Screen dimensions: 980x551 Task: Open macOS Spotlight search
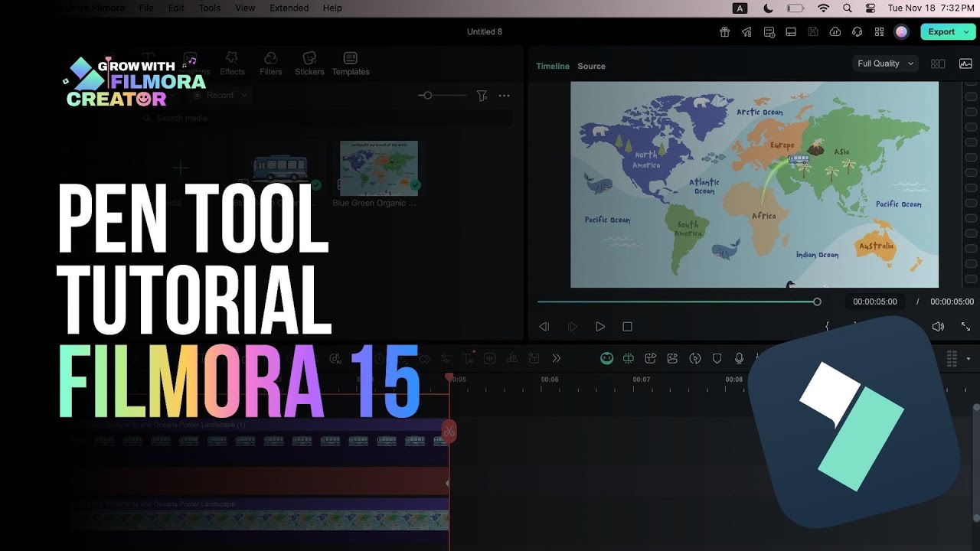pyautogui.click(x=848, y=8)
